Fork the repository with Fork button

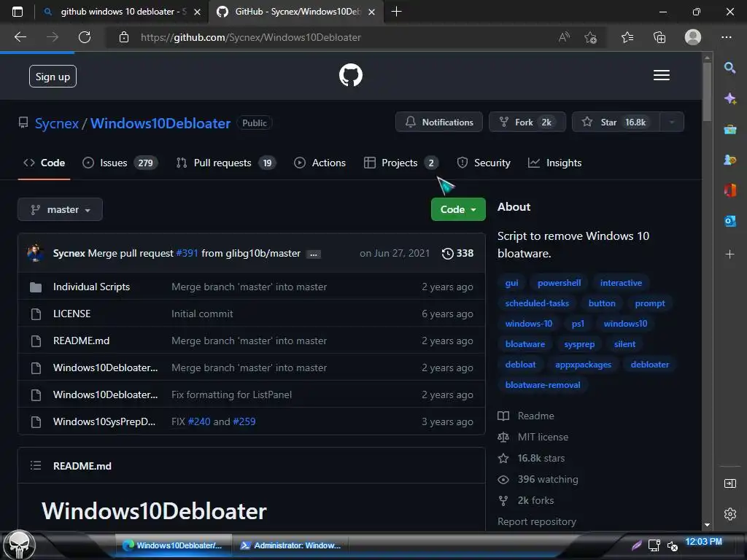tap(527, 122)
